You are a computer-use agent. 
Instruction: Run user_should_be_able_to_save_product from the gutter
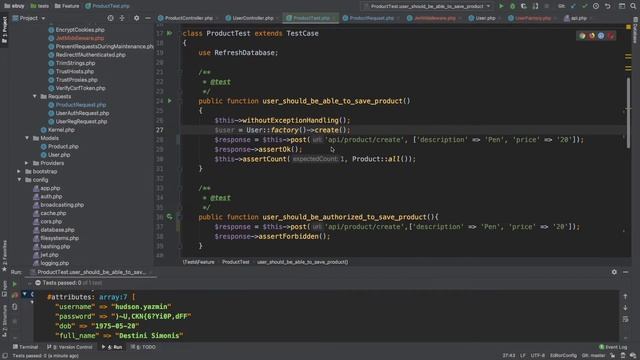[169, 100]
